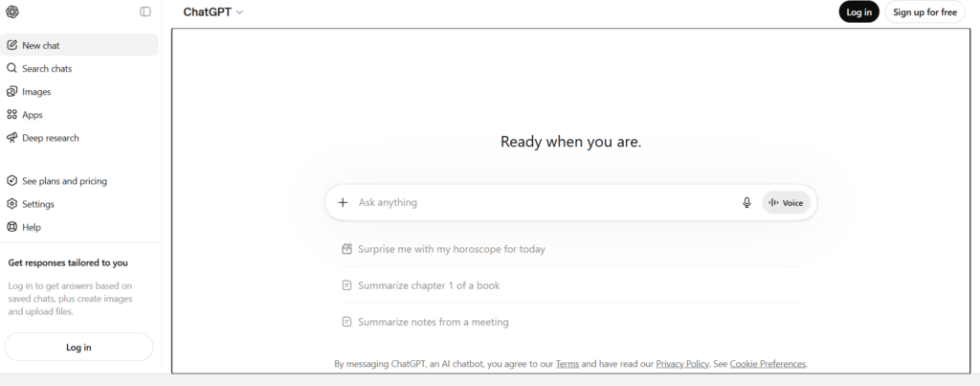This screenshot has height=386, width=980.
Task: Click the horoscope suggestion icon
Action: click(346, 249)
